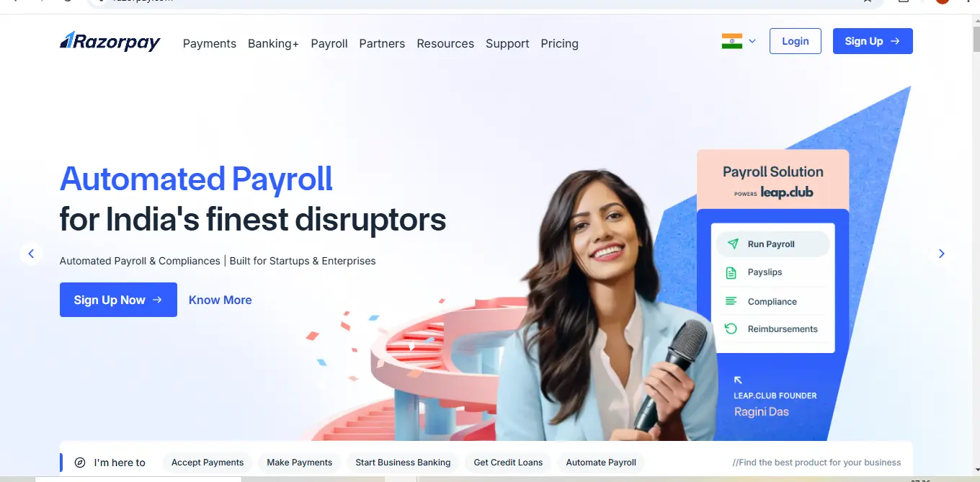Click the compass icon beside I'm here to

(80, 463)
